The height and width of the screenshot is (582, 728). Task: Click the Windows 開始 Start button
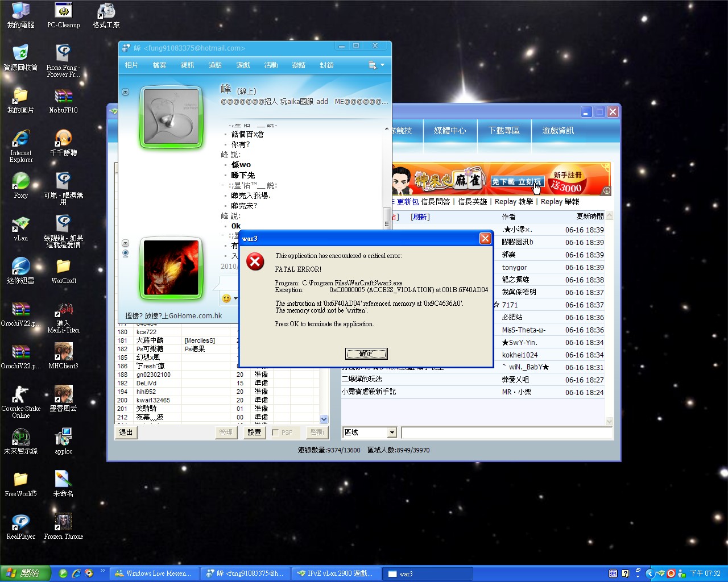pos(25,573)
